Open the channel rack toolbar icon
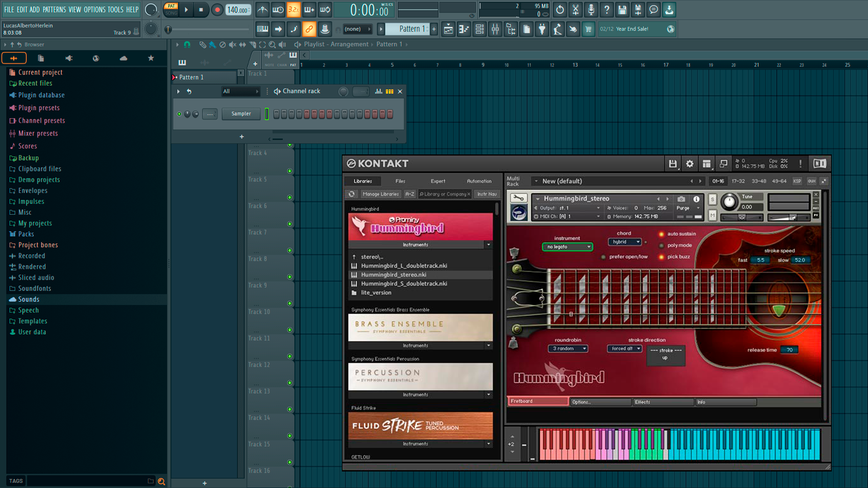 click(480, 29)
